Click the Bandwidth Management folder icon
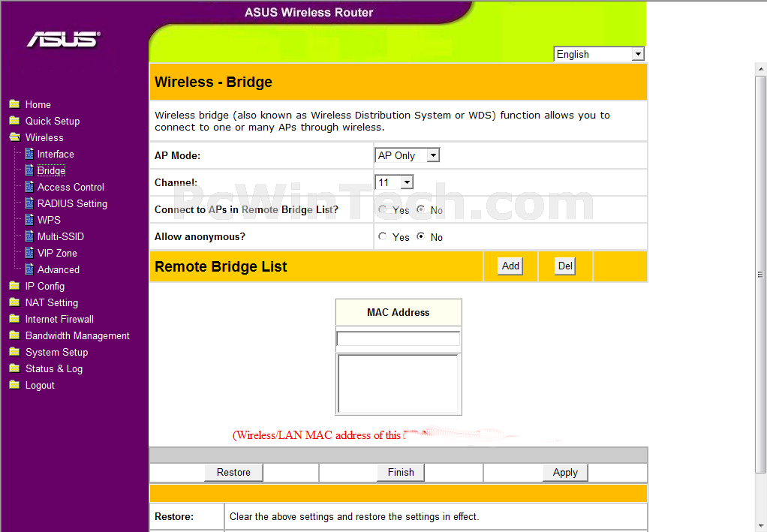Viewport: 767px width, 532px height. [x=15, y=335]
